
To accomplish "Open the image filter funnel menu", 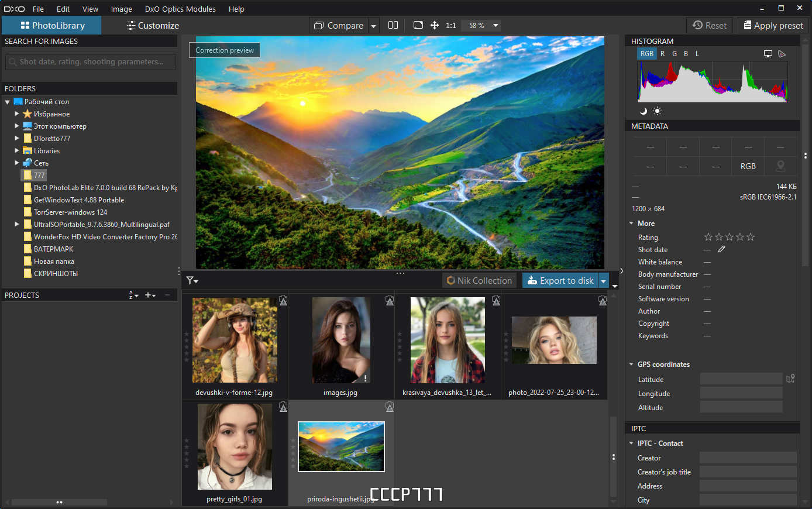I will coord(192,280).
